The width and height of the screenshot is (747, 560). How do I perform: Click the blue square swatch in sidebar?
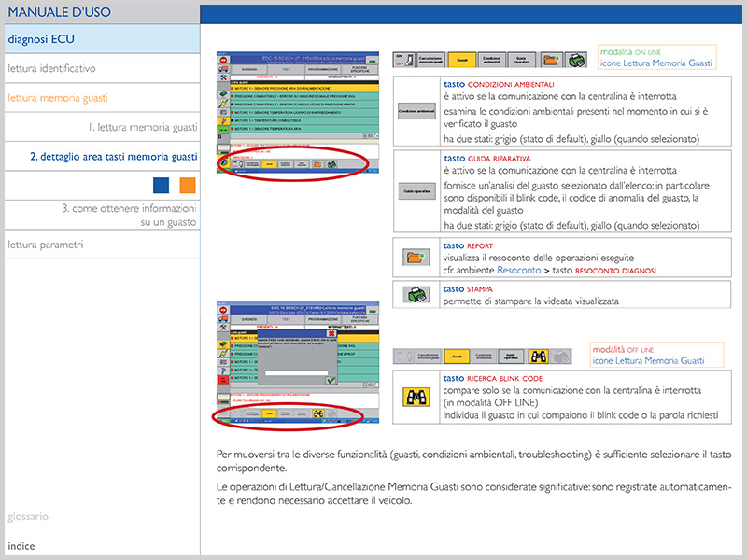(x=161, y=185)
